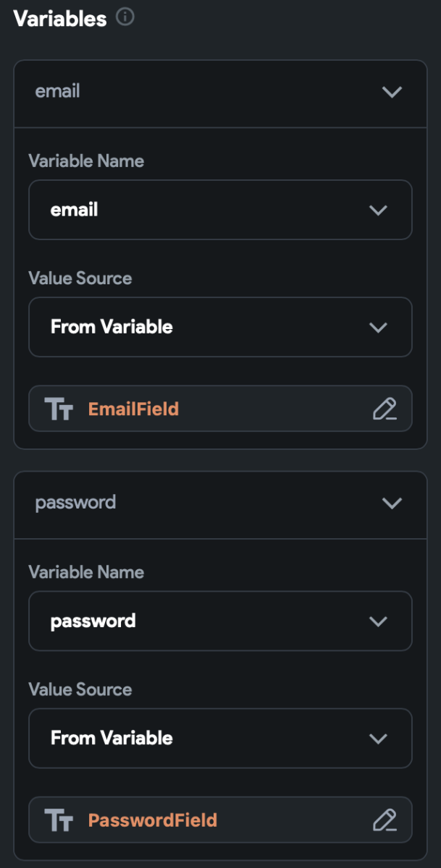Click the orange PasswordField variable label
This screenshot has height=868, width=441.
pos(152,820)
